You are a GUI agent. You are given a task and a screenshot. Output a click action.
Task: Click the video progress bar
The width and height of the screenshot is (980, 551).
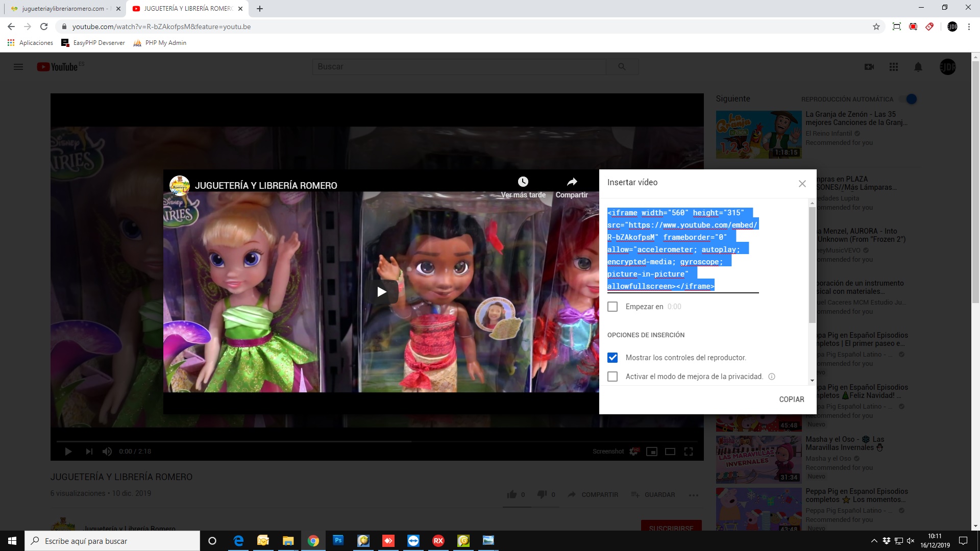point(377,441)
